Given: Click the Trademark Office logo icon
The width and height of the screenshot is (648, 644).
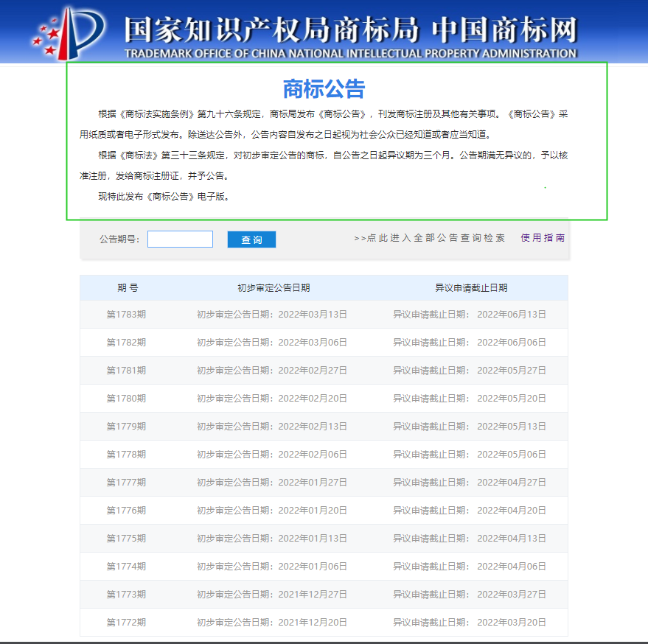Looking at the screenshot, I should pos(70,32).
